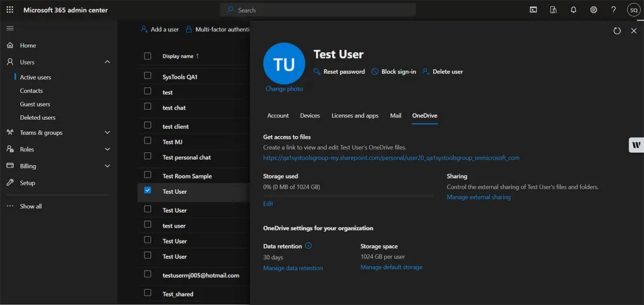The height and width of the screenshot is (305, 644).
Task: Check the SysTools QA1 row checkbox
Action: click(x=148, y=76)
